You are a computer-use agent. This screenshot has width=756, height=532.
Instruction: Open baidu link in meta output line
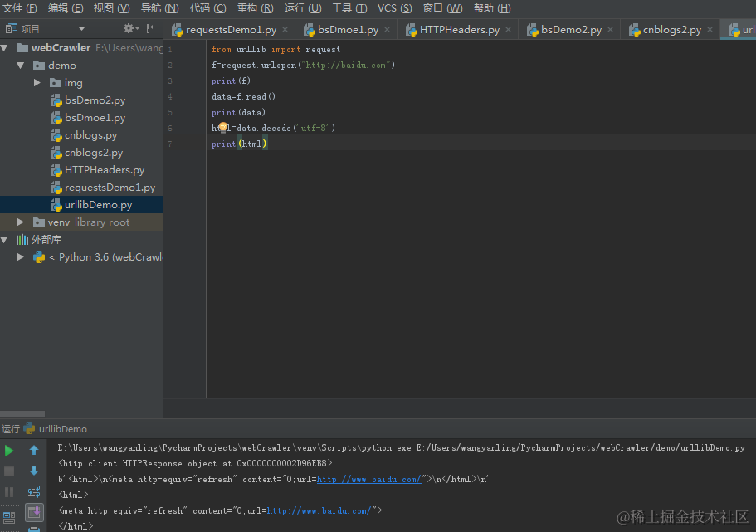pyautogui.click(x=319, y=510)
